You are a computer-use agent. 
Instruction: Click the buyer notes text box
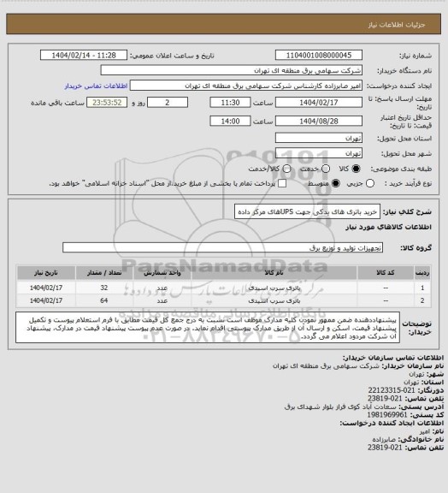pos(208,328)
